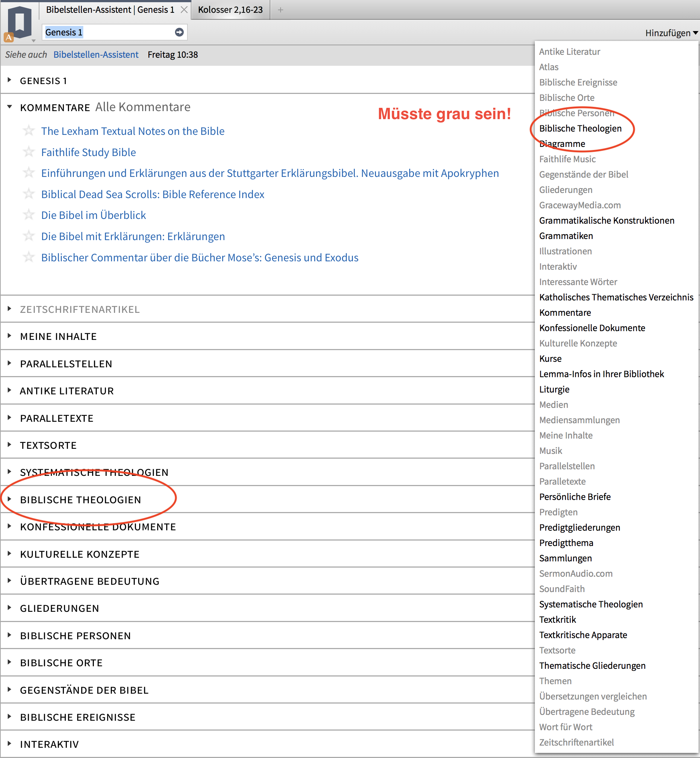Open Biblical Dead Sea Scrolls Reference Index
Viewport: 700px width, 758px height.
tap(153, 194)
